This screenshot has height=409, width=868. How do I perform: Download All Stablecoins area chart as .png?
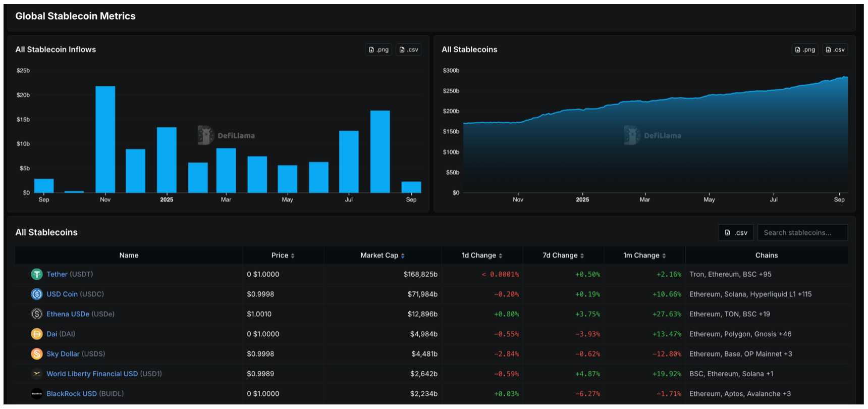coord(805,49)
